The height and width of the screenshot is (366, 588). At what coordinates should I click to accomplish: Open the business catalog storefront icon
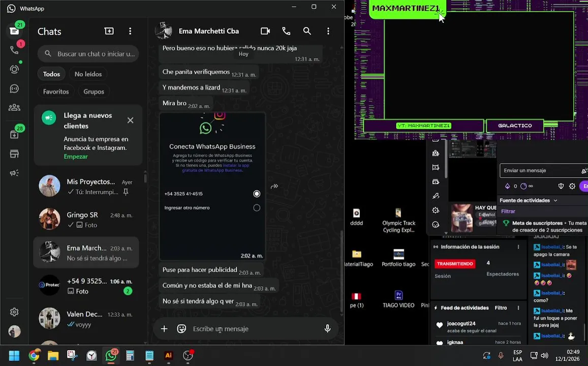(x=14, y=154)
